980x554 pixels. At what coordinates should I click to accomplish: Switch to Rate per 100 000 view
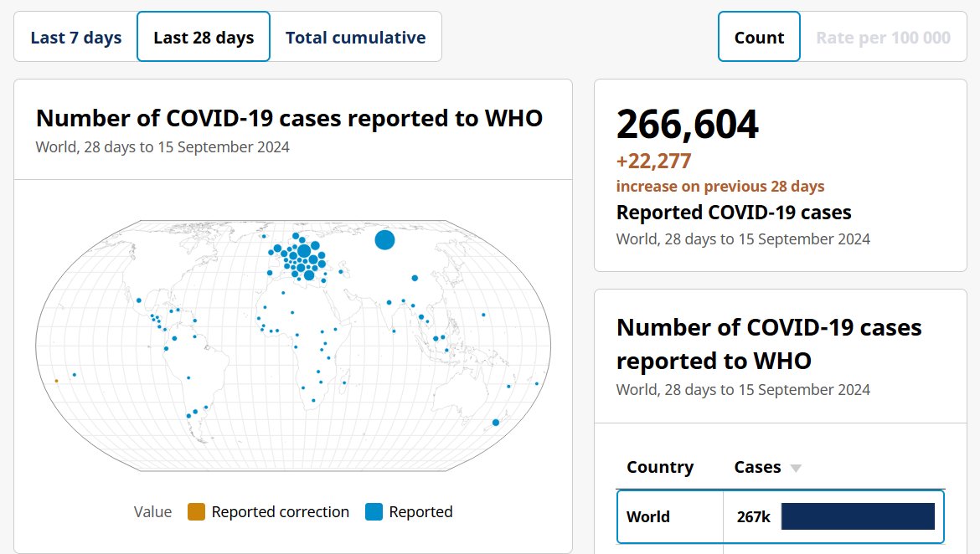click(x=883, y=37)
